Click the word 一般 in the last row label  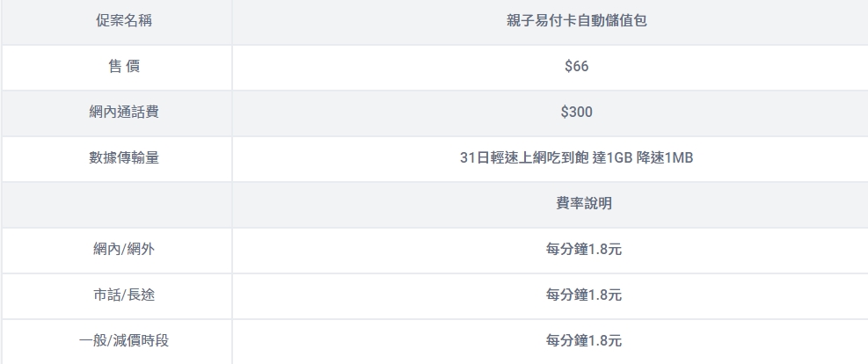92,341
